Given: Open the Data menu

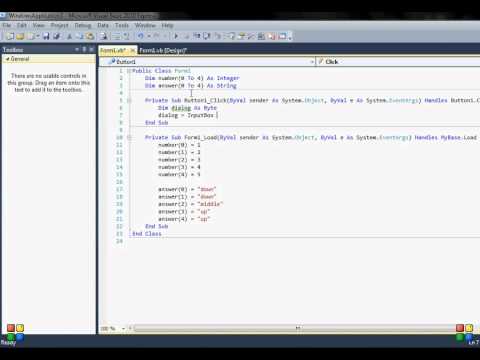Looking at the screenshot, I should point(103,25).
